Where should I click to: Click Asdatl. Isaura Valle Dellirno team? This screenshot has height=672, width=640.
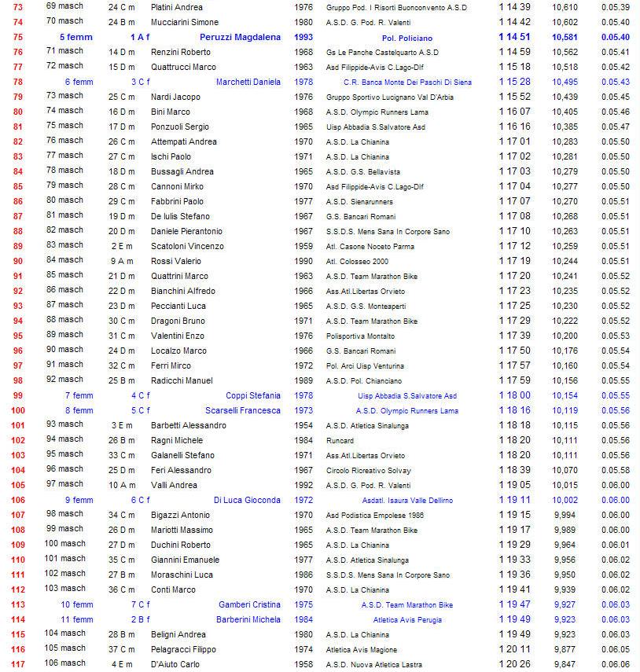tap(407, 500)
